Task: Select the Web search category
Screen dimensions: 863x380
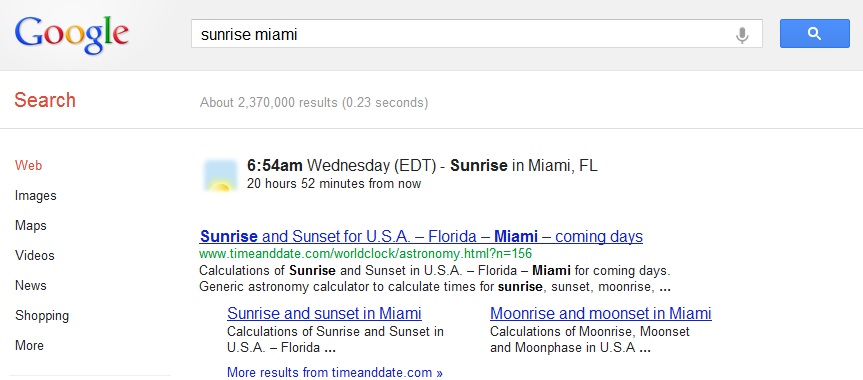Action: click(x=29, y=165)
